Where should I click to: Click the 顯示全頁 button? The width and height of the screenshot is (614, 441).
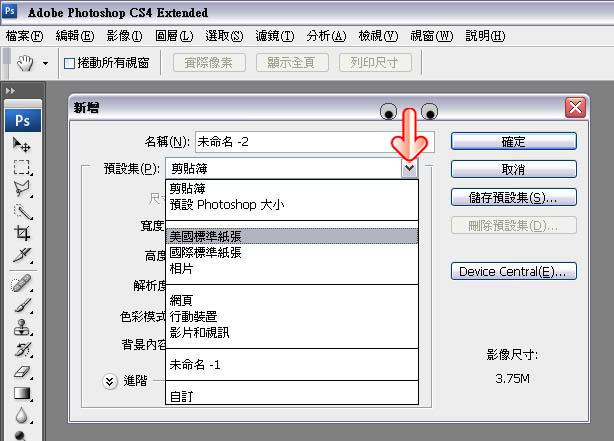pyautogui.click(x=292, y=63)
